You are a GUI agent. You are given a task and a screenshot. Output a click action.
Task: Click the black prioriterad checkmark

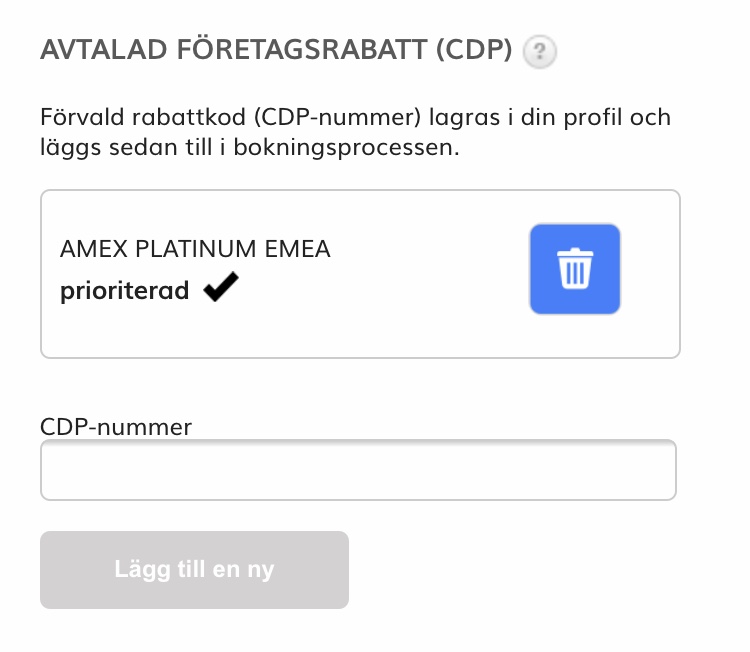coord(220,290)
